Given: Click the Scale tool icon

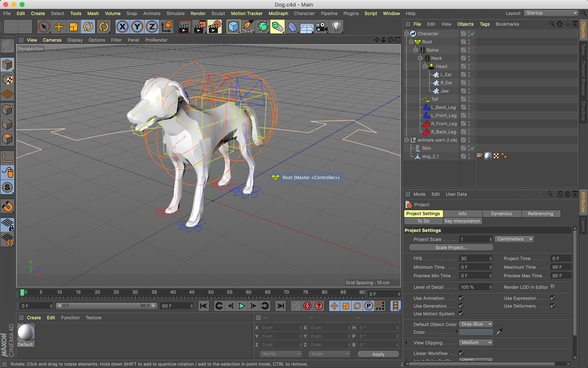Looking at the screenshot, I should pyautogui.click(x=73, y=27).
